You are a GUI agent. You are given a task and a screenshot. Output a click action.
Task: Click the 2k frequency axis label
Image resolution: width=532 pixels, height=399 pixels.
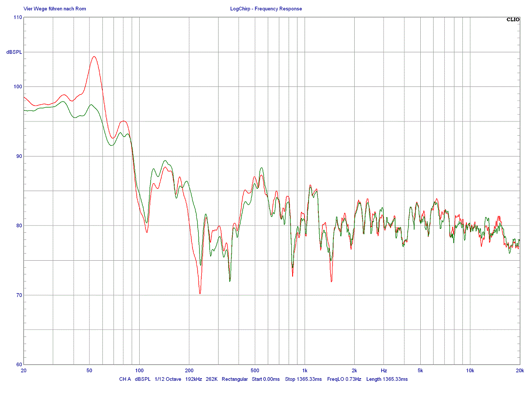pyautogui.click(x=354, y=370)
